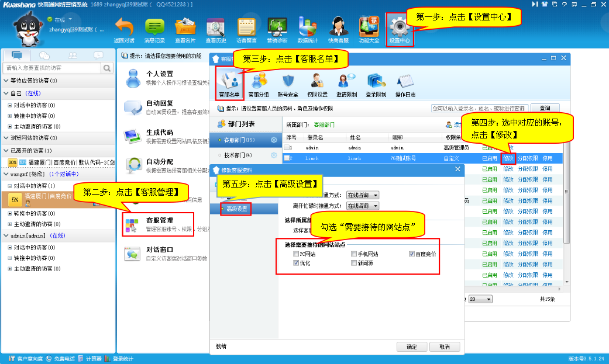
Task: Uncheck the 百度竞价 checkbox
Action: point(412,254)
